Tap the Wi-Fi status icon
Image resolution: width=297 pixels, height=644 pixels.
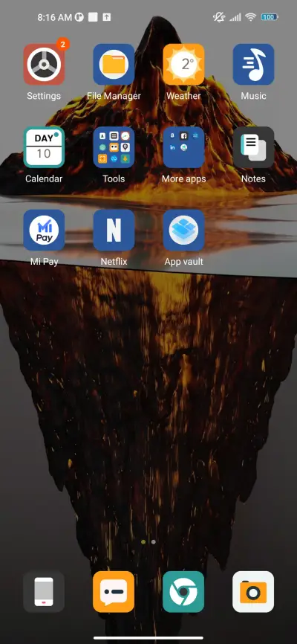250,17
